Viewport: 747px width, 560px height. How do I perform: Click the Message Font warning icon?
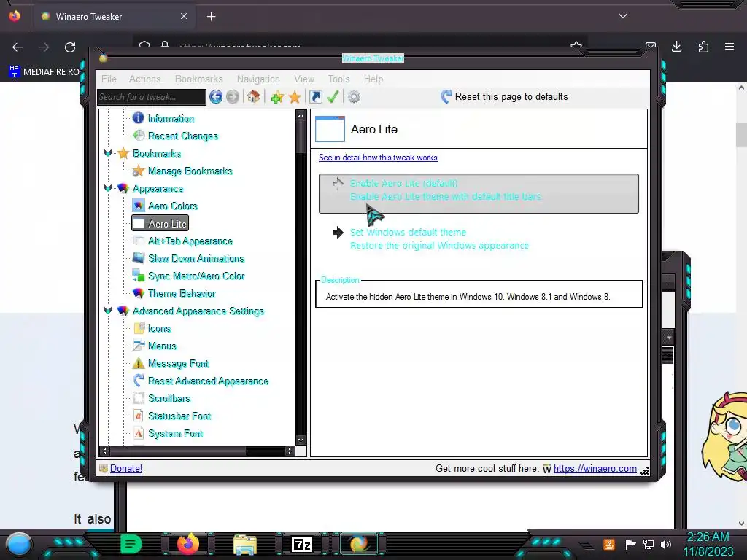(139, 363)
